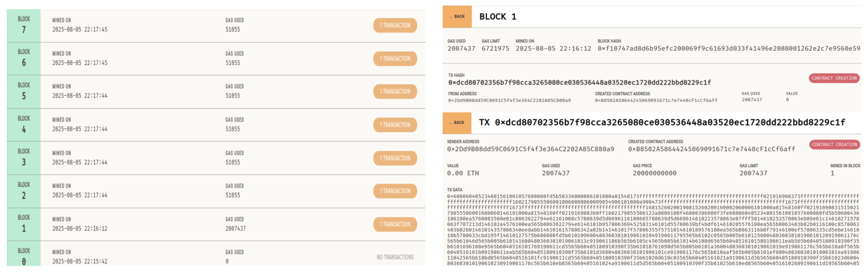Show the transaction of Block 4
Image resolution: width=868 pixels, height=274 pixels.
[x=395, y=125]
